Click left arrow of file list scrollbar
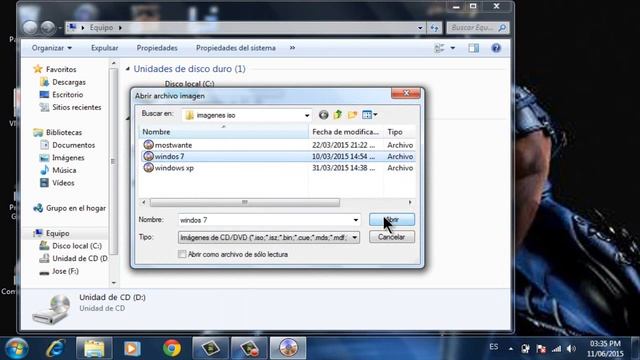640x360 pixels. (x=143, y=202)
